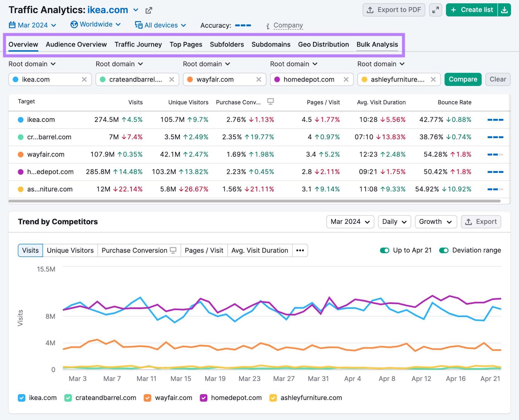Click the Compare button
This screenshot has width=519, height=420.
463,79
